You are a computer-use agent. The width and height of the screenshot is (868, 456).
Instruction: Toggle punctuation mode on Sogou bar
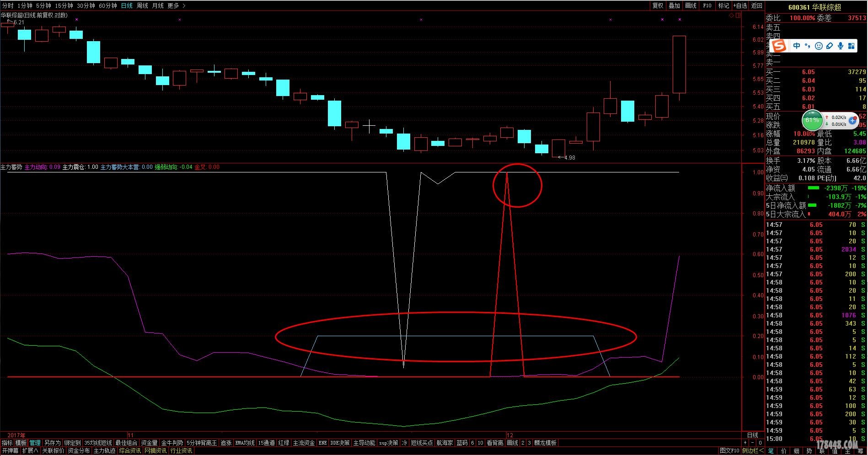[808, 46]
